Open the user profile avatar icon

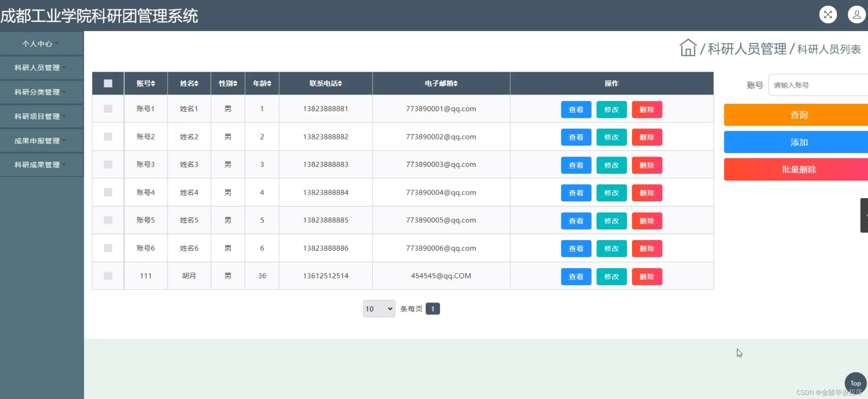(x=856, y=15)
